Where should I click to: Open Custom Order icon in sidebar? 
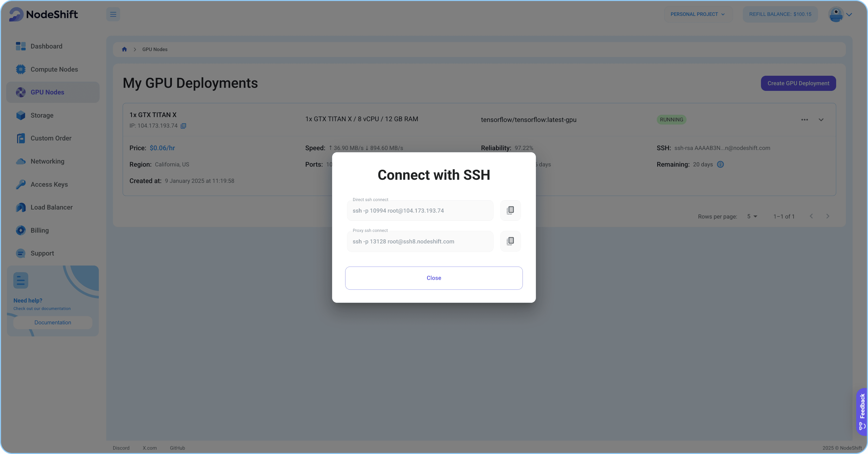point(21,138)
